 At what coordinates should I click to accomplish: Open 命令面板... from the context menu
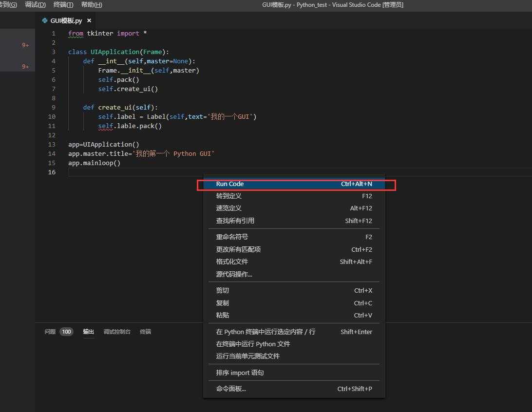pos(294,389)
